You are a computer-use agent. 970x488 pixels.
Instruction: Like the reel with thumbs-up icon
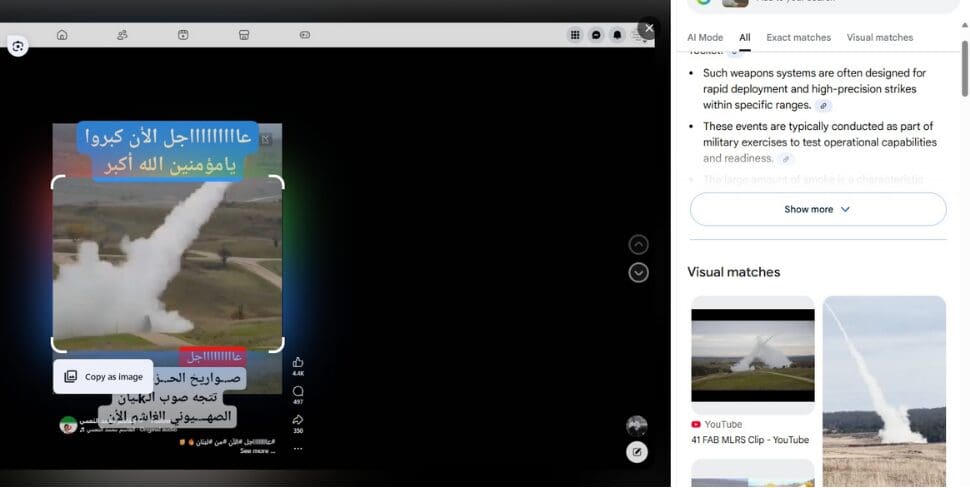point(298,362)
